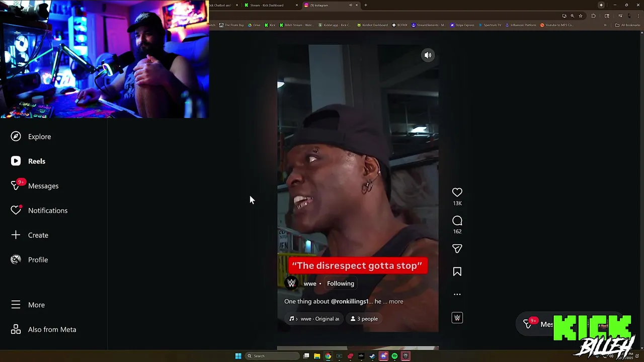Image resolution: width=644 pixels, height=362 pixels.
Task: Mute the Instagram tab audio icon
Action: (x=350, y=5)
